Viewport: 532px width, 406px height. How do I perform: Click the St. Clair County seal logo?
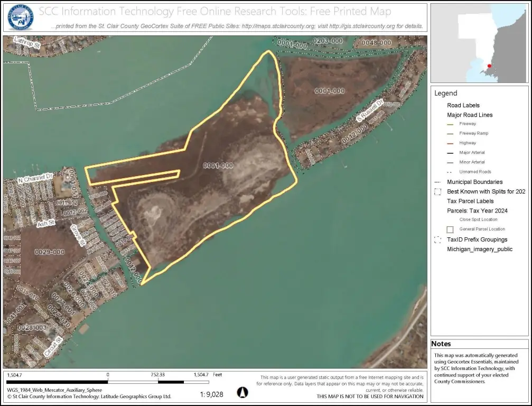[x=20, y=17]
